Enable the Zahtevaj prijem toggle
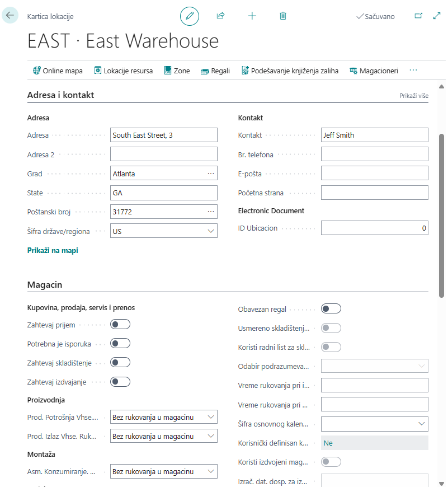Screen dimensions: 448x487 pyautogui.click(x=120, y=324)
